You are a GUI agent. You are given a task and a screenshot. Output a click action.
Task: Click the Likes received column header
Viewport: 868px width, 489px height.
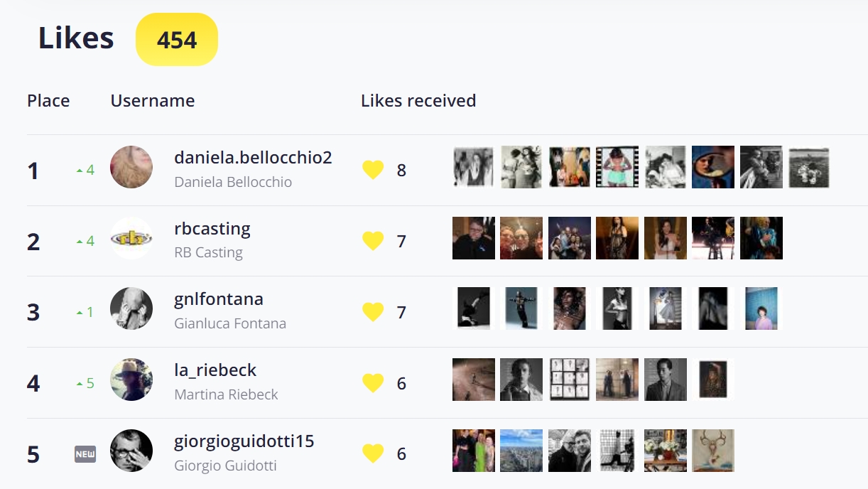click(x=418, y=101)
